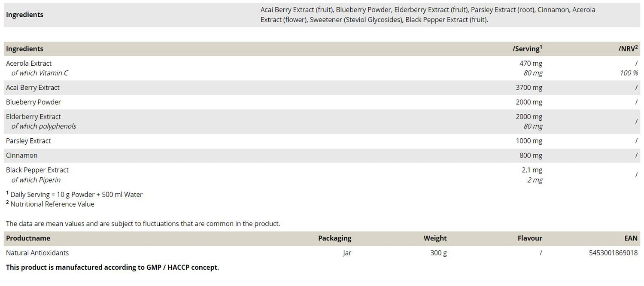The height and width of the screenshot is (286, 644).
Task: Select "of which polyphenols" sub-row text
Action: (x=44, y=126)
